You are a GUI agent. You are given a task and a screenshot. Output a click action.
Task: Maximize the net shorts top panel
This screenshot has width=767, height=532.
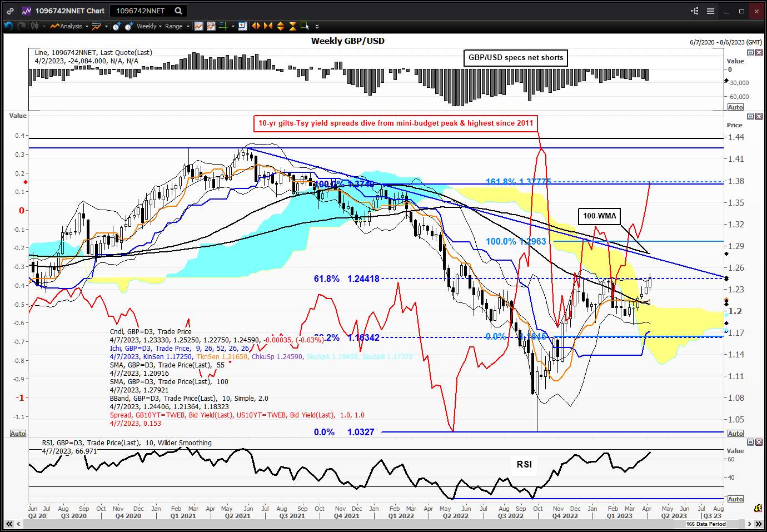(x=750, y=52)
